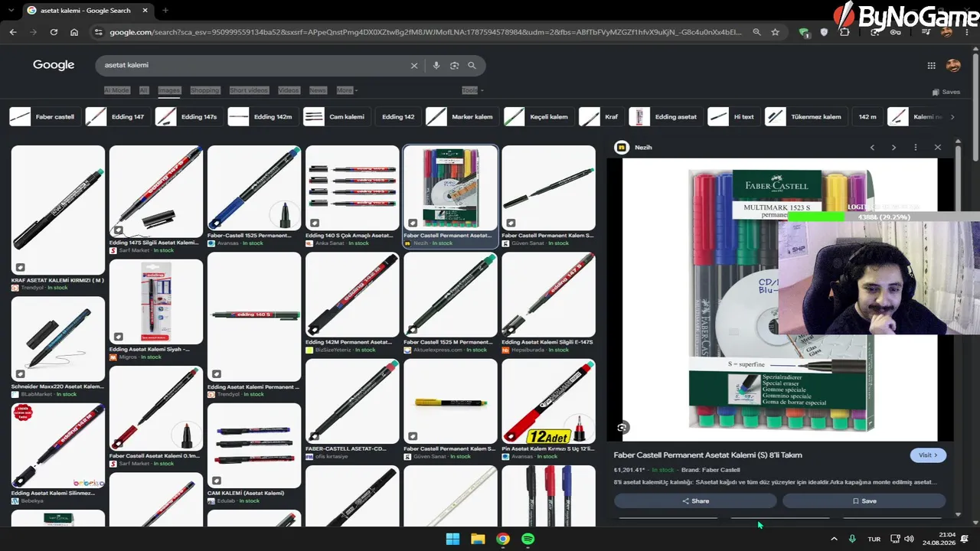
Task: Go to previous image in preview panel
Action: tap(872, 147)
